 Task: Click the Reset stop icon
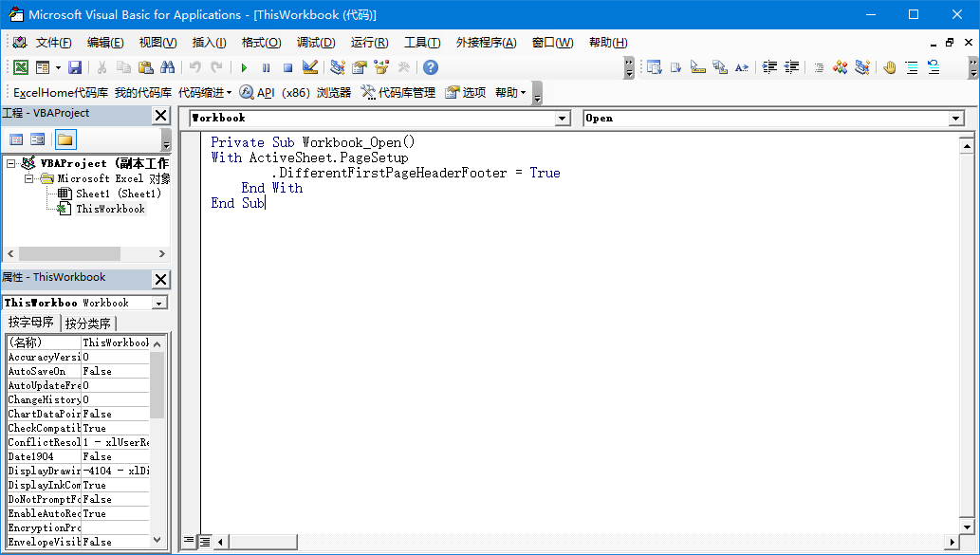tap(287, 67)
